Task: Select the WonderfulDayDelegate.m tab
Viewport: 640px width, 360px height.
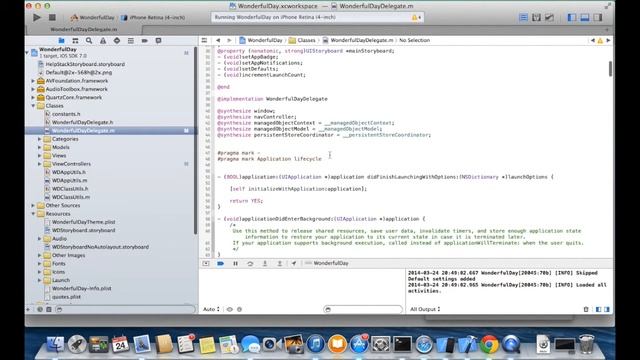Action: coord(84,29)
